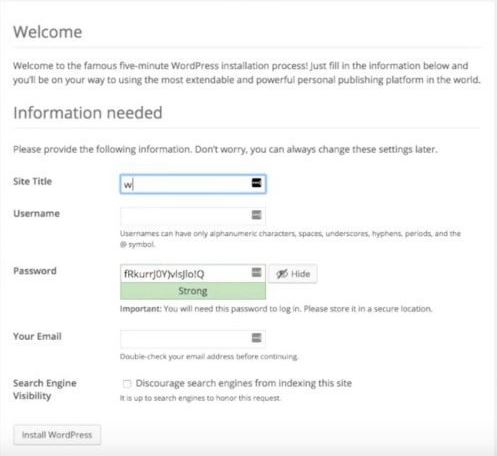Click 'Double-check your email address' hint
Viewport: 497px width, 456px height.
[209, 357]
